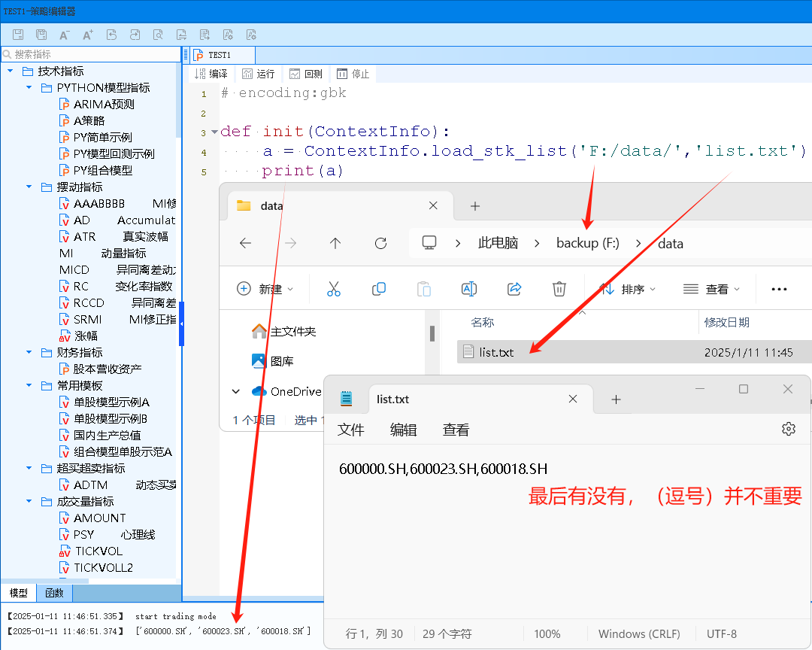Collapse the 成交量指标 folder
The height and width of the screenshot is (650, 812).
(29, 502)
